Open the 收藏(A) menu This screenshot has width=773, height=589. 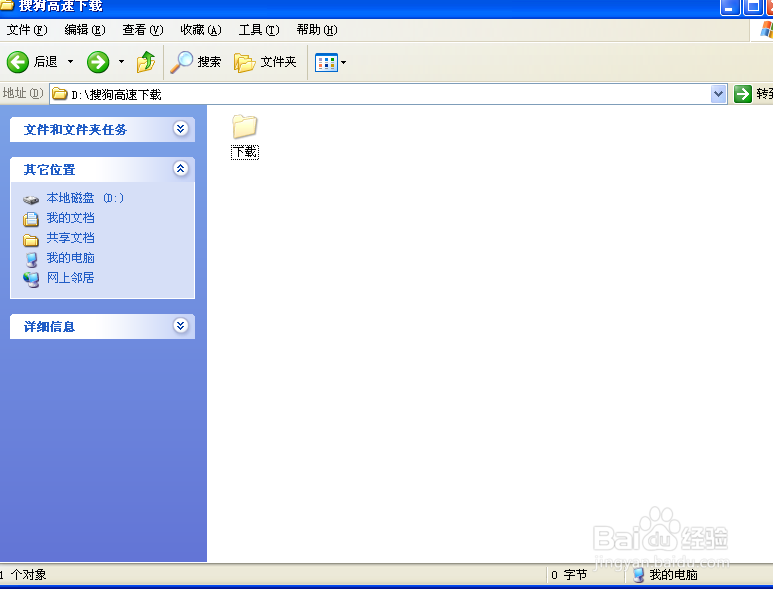[x=201, y=30]
